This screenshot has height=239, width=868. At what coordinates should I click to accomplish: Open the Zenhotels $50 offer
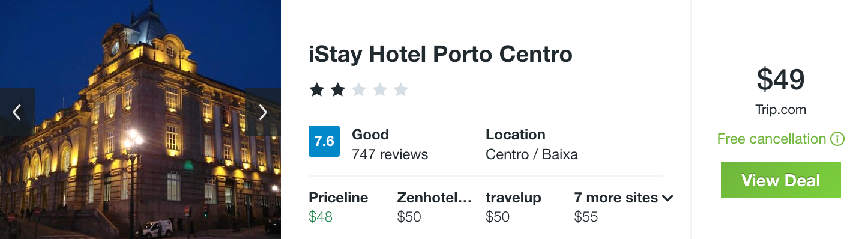(435, 207)
